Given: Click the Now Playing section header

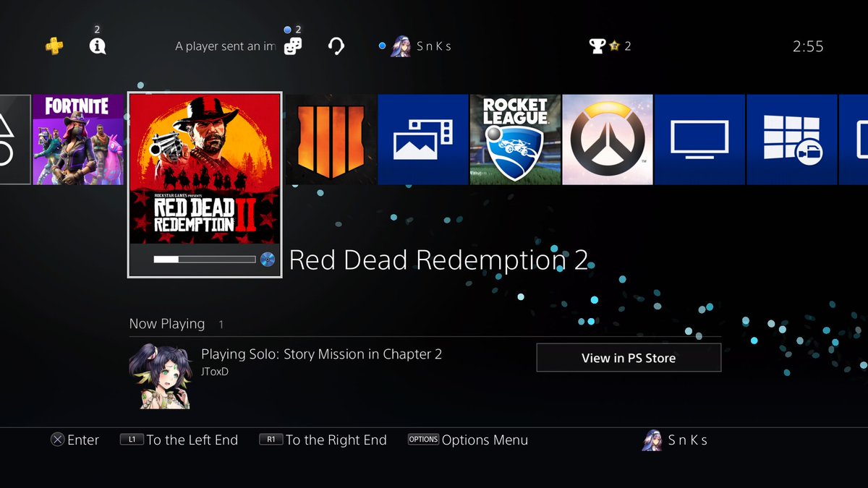Looking at the screenshot, I should [x=167, y=324].
